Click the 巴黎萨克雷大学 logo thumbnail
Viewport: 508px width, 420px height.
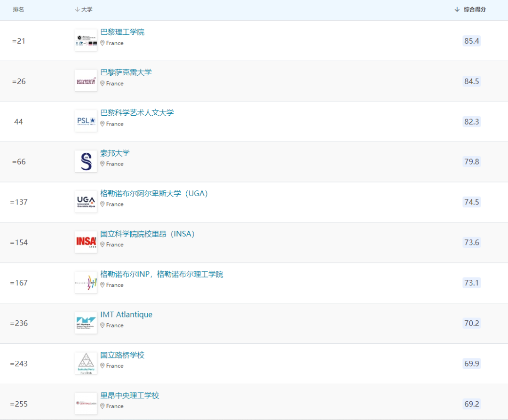tap(86, 80)
